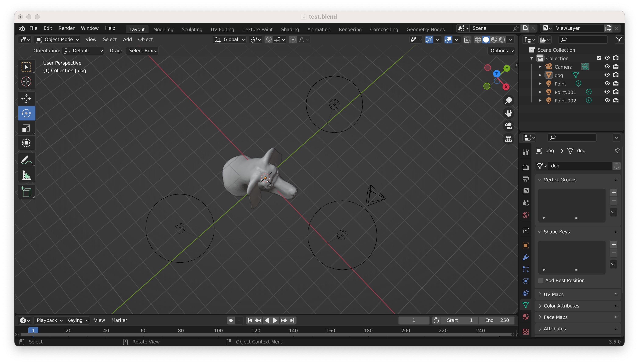Image resolution: width=639 pixels, height=364 pixels.
Task: Open the viewport Add menu
Action: pyautogui.click(x=127, y=40)
